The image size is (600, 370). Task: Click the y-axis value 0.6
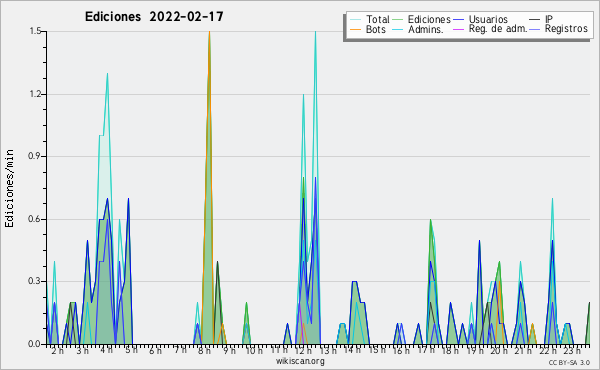pos(35,219)
